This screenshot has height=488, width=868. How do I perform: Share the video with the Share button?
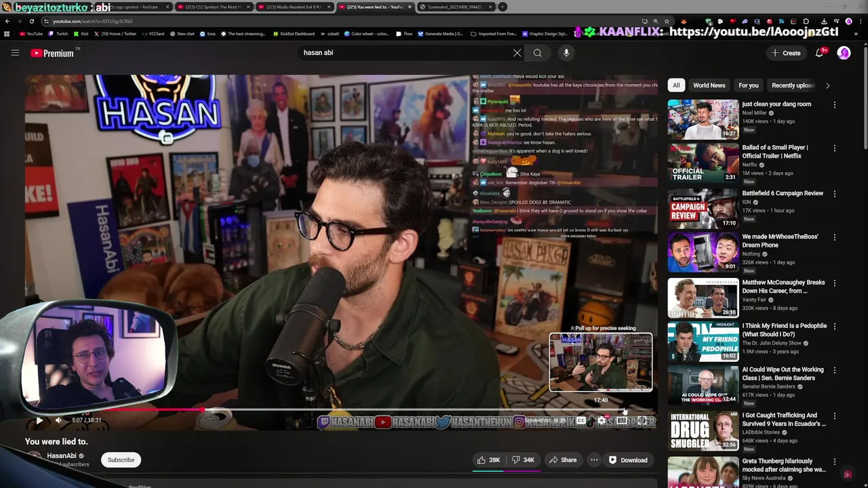click(563, 460)
